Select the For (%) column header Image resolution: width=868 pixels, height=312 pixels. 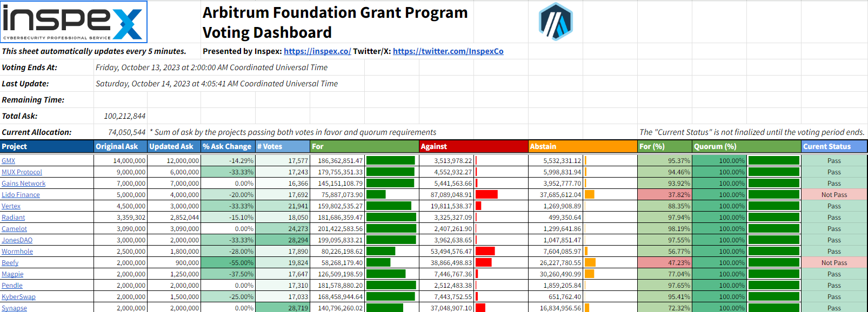point(665,146)
